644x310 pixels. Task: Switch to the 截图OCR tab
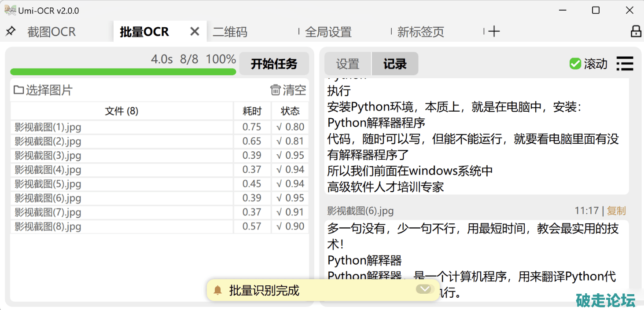[x=52, y=32]
